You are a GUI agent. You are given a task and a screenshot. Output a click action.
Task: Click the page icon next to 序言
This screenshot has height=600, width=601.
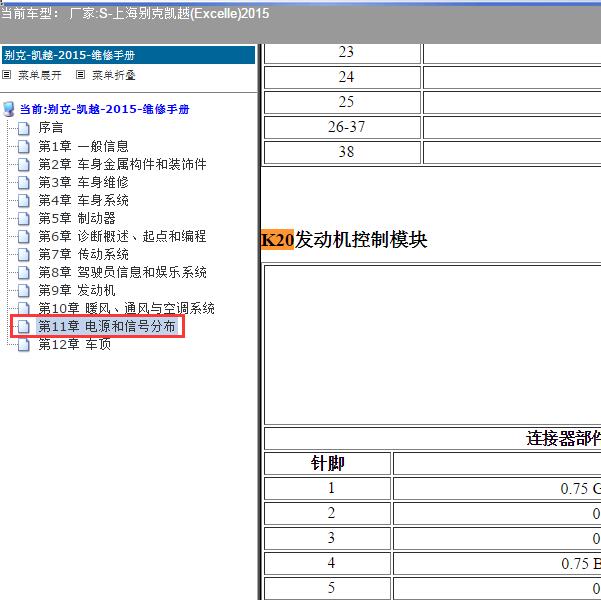pyautogui.click(x=24, y=128)
